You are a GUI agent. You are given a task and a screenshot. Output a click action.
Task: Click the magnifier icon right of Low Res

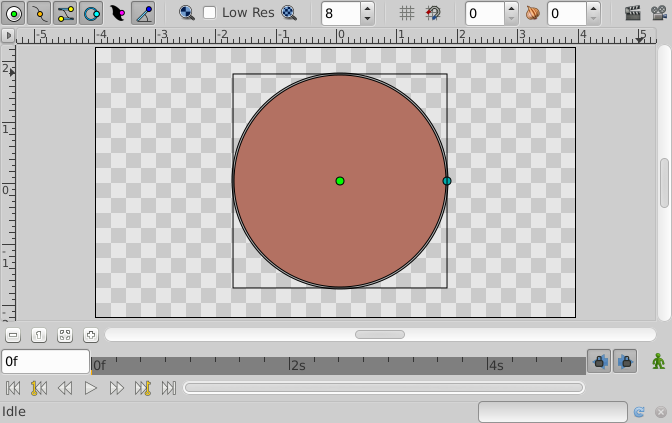(x=289, y=13)
